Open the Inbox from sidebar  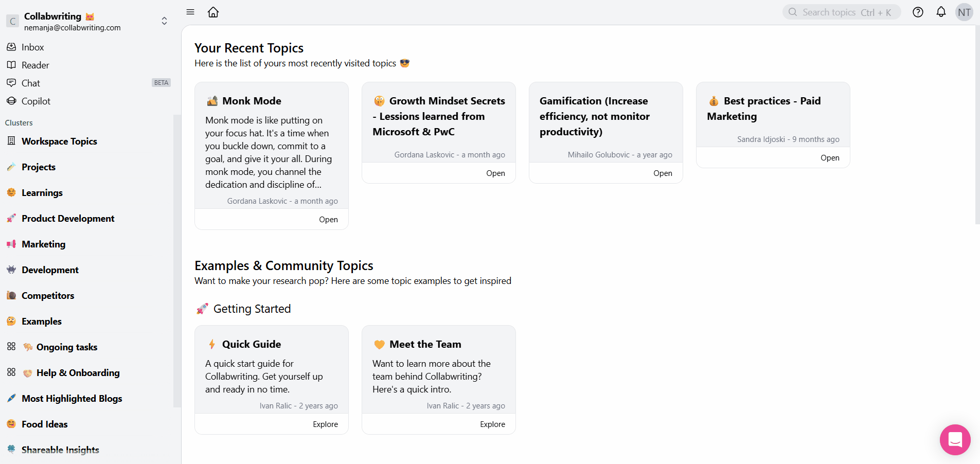(33, 47)
